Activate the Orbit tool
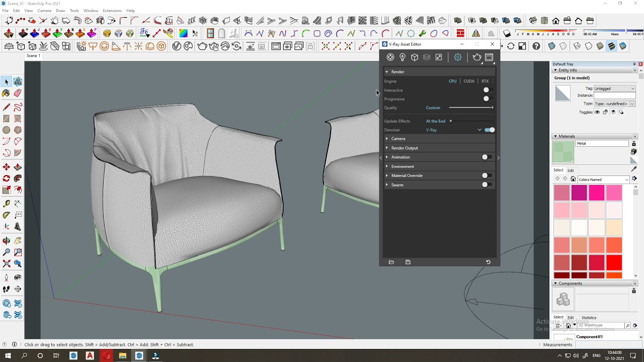This screenshot has width=644, height=362. click(x=7, y=240)
